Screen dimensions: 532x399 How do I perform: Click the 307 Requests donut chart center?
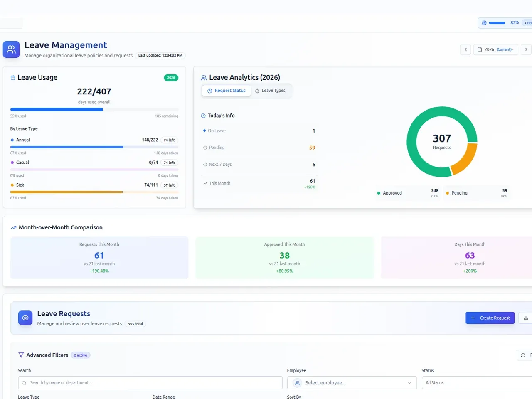point(442,142)
